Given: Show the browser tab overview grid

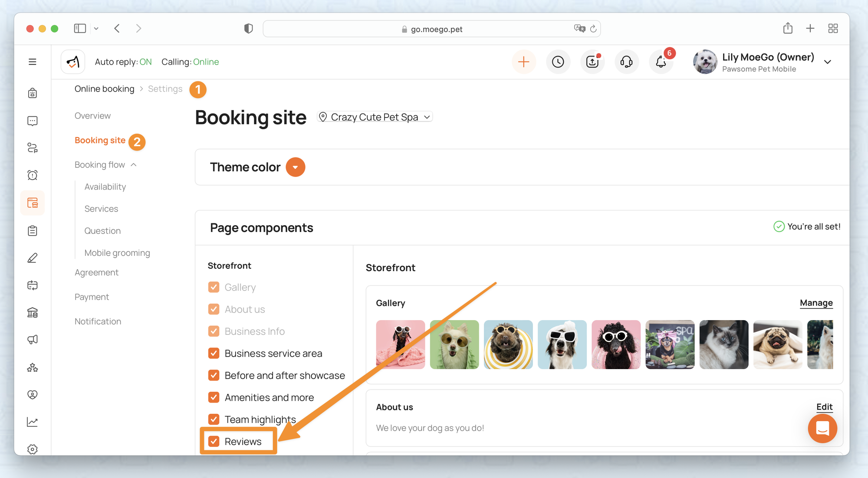Looking at the screenshot, I should (833, 28).
